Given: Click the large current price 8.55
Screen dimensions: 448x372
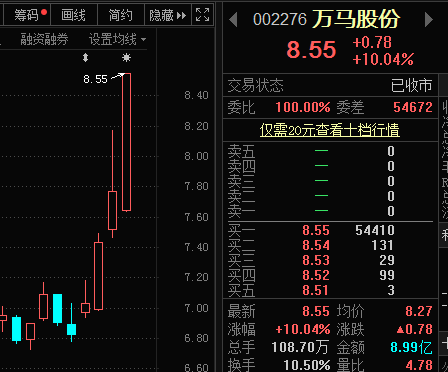Looking at the screenshot, I should (311, 50).
